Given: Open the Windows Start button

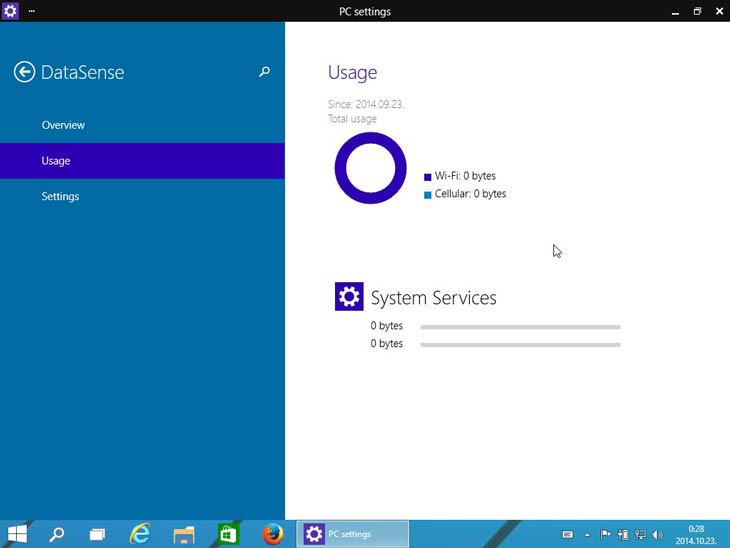Looking at the screenshot, I should (x=17, y=534).
